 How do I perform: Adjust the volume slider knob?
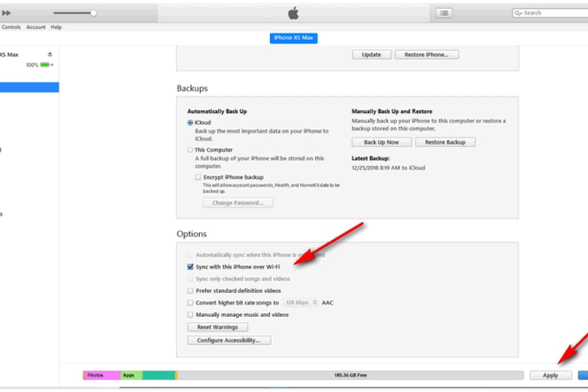click(x=93, y=13)
